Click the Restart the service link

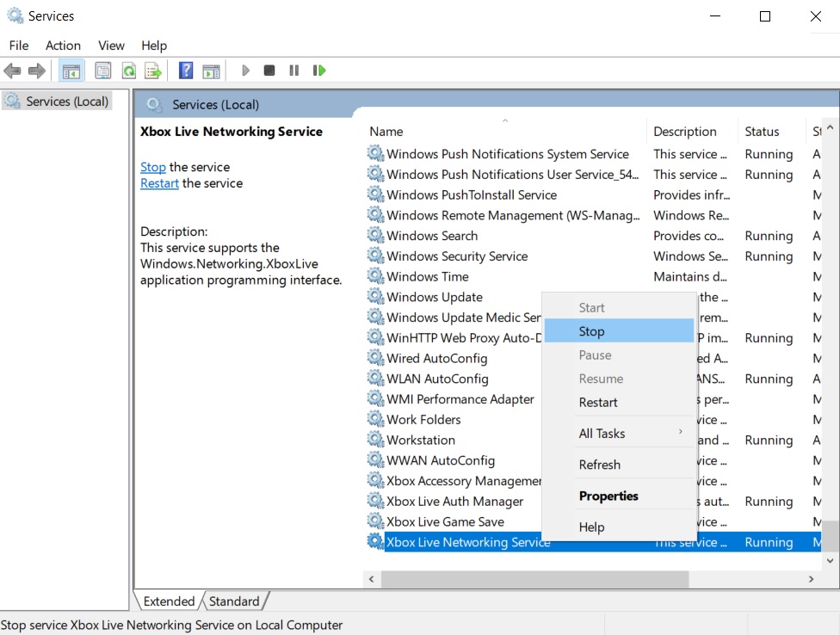(x=159, y=183)
